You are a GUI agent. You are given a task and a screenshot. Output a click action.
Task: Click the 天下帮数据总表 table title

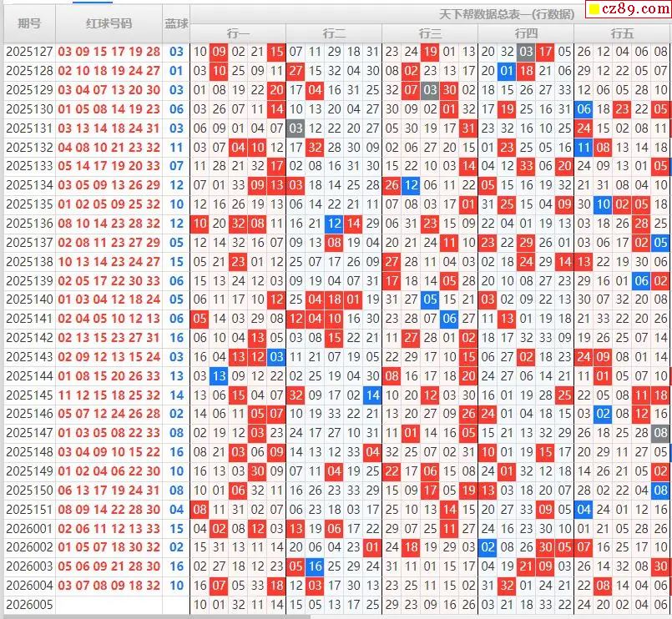(507, 14)
